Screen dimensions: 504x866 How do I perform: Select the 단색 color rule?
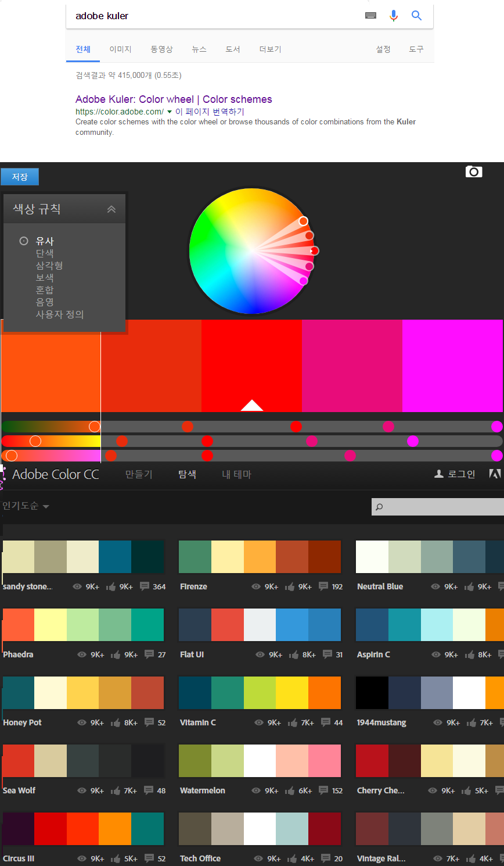pos(45,253)
